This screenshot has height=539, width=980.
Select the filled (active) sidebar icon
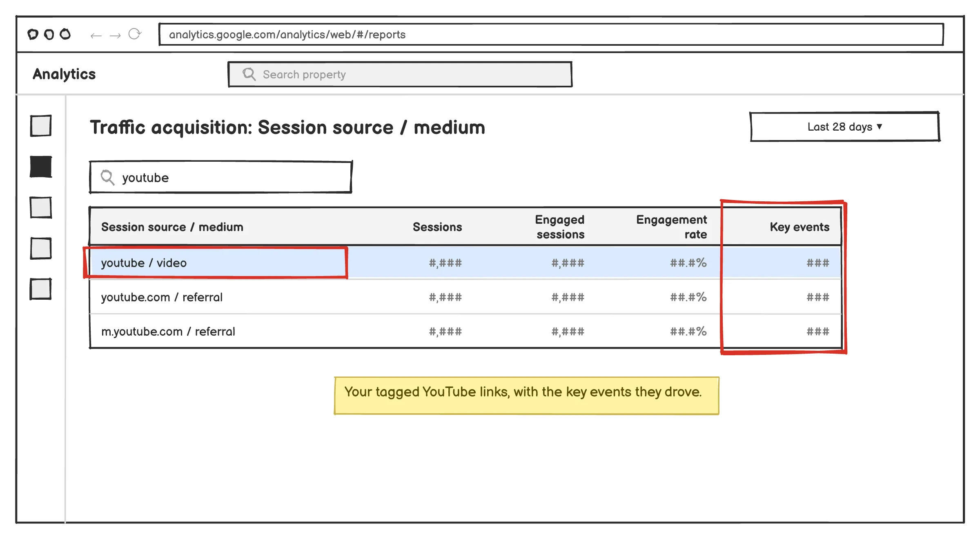click(41, 167)
